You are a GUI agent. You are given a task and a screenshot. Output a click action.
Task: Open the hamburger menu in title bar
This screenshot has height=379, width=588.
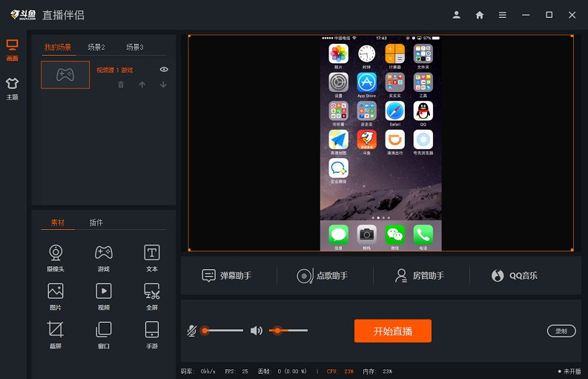pos(503,15)
